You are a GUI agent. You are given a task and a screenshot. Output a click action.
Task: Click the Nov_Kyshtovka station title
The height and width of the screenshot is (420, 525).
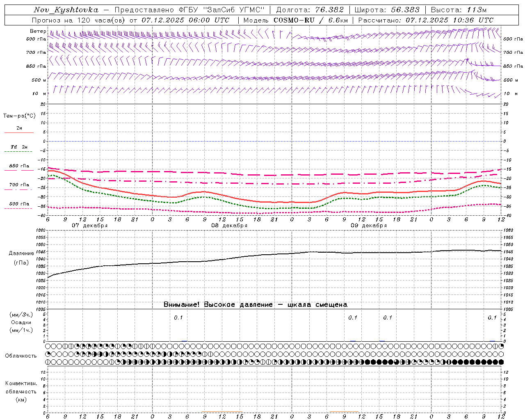(66, 10)
